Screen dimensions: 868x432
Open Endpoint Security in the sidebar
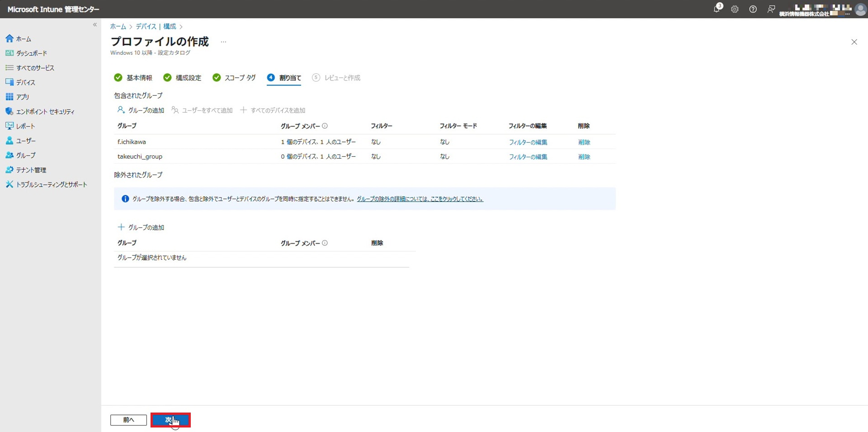(45, 112)
